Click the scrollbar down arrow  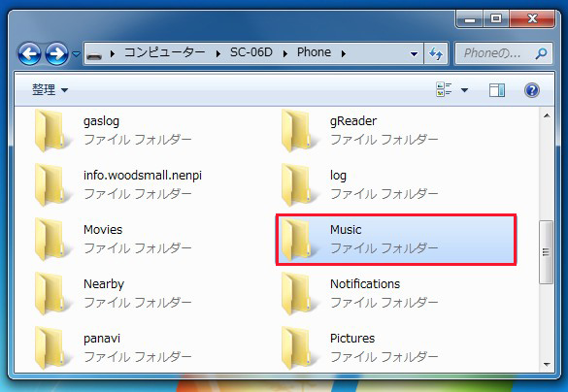point(547,365)
